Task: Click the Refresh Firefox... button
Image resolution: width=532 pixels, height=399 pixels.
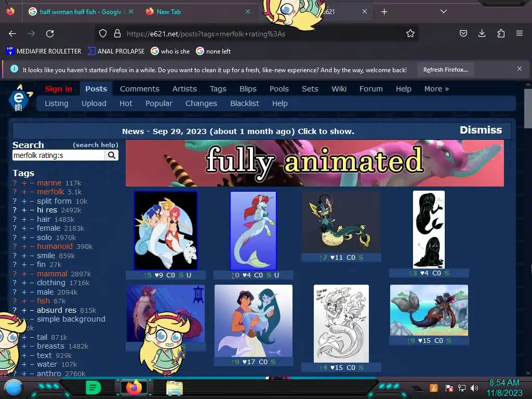Action: coord(445,70)
